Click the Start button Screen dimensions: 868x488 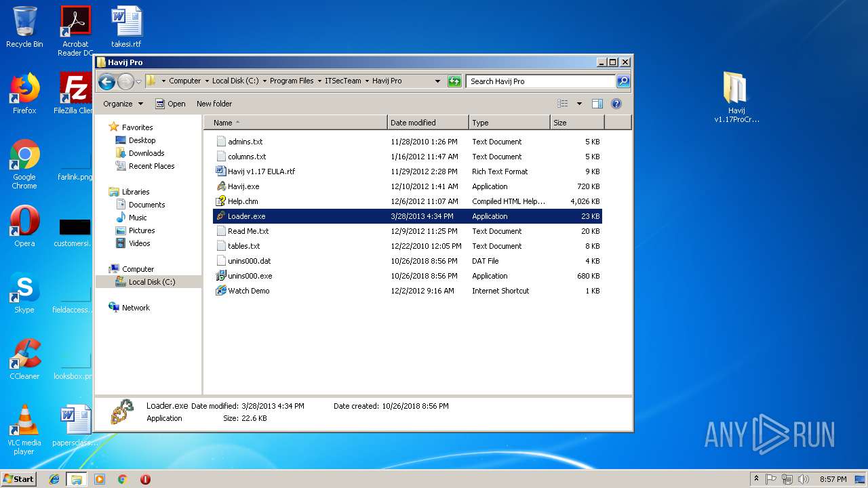[19, 479]
